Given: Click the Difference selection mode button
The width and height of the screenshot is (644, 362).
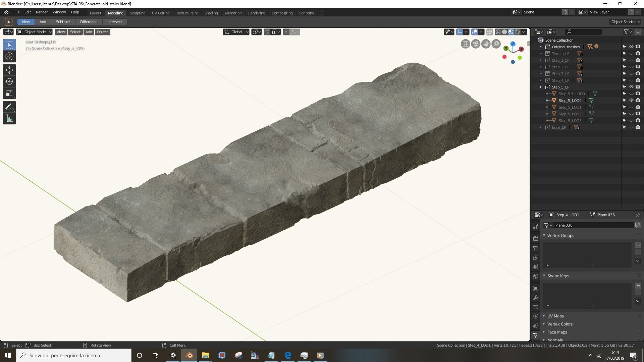Looking at the screenshot, I should point(89,22).
